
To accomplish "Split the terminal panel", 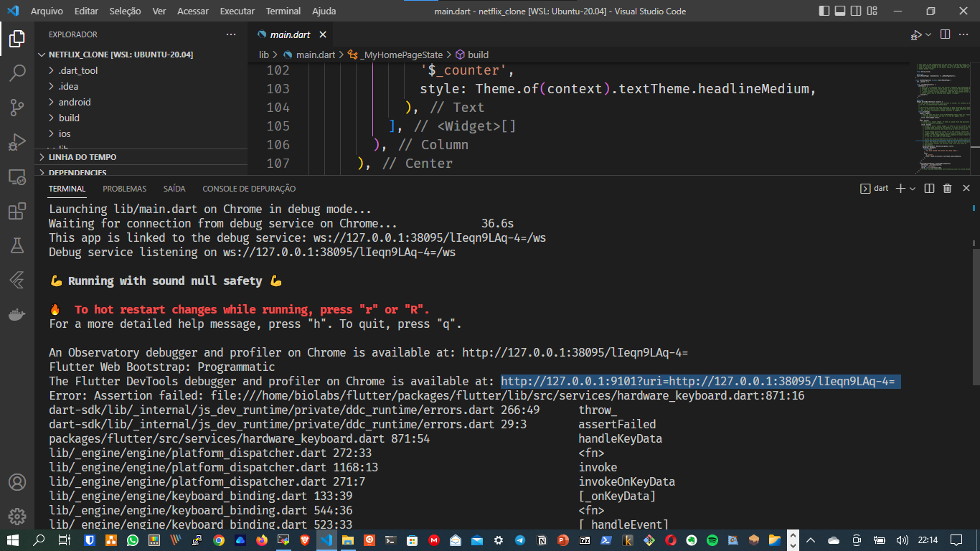I will pyautogui.click(x=930, y=189).
